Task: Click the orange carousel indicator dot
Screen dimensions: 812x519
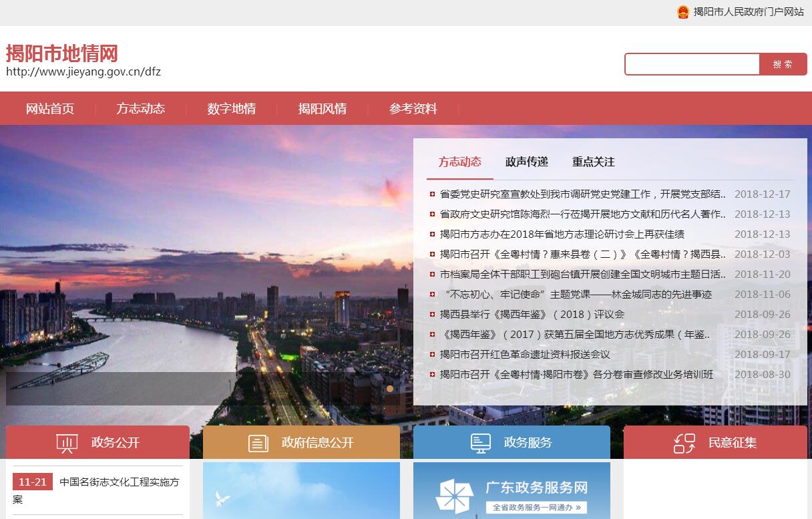Action: pos(390,388)
